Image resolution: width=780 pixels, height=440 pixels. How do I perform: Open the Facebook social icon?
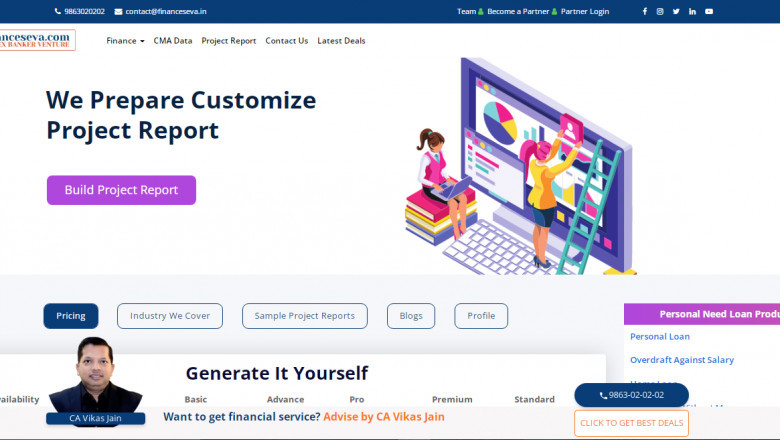tap(644, 12)
